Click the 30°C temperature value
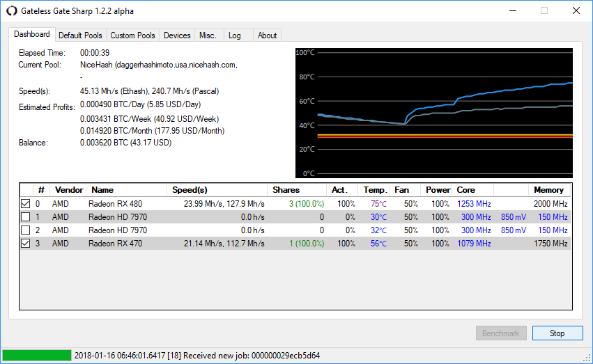Image resolution: width=593 pixels, height=364 pixels. [x=378, y=217]
